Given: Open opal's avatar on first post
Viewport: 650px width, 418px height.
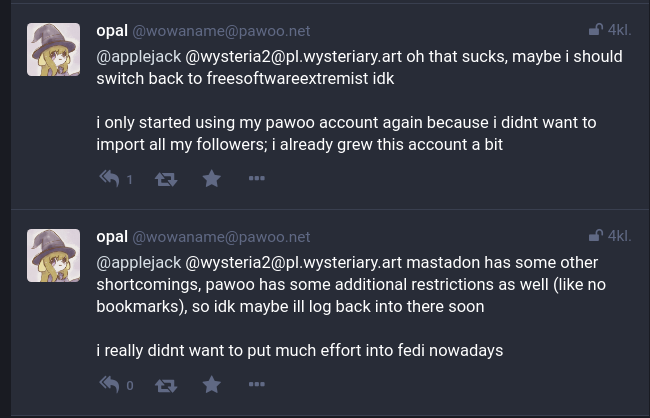Looking at the screenshot, I should coord(53,49).
